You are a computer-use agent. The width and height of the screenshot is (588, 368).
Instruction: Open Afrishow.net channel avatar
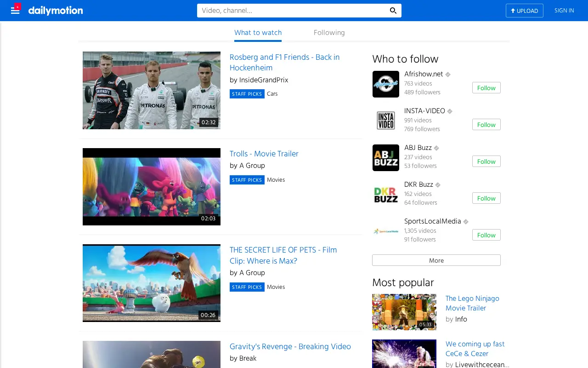pyautogui.click(x=386, y=84)
